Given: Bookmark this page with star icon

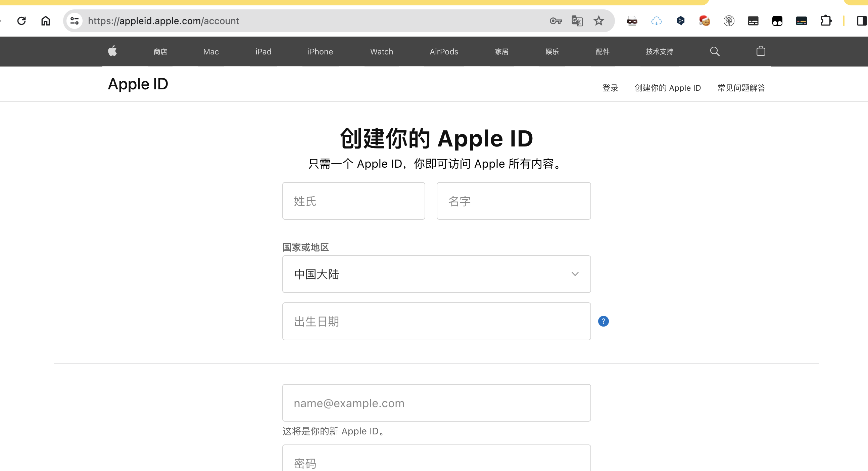Looking at the screenshot, I should [598, 21].
